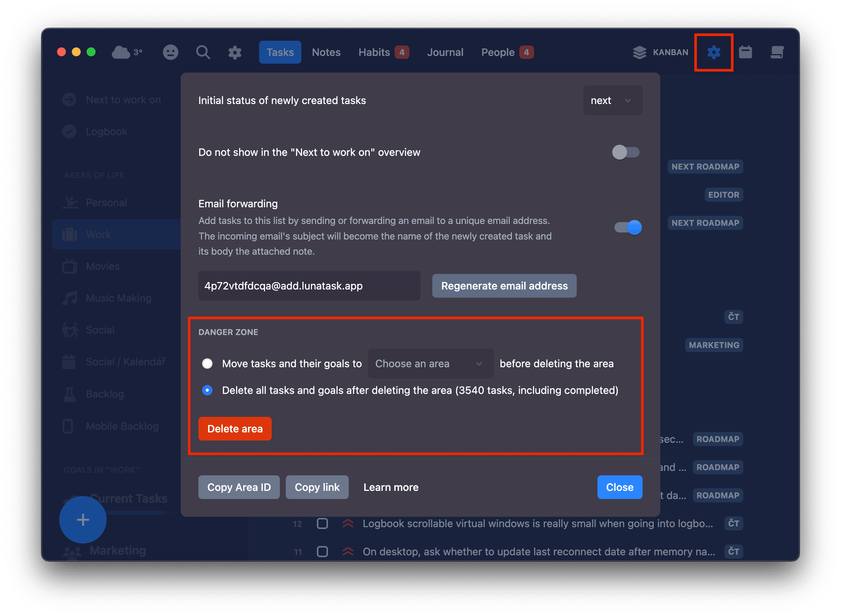Click the Regenerate email address button
841x616 pixels.
(x=504, y=286)
